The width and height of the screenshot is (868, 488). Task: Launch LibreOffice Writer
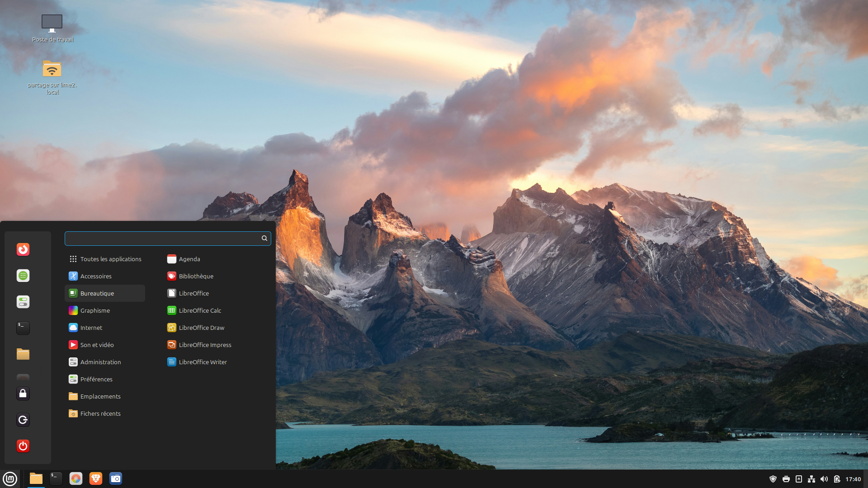pyautogui.click(x=203, y=362)
